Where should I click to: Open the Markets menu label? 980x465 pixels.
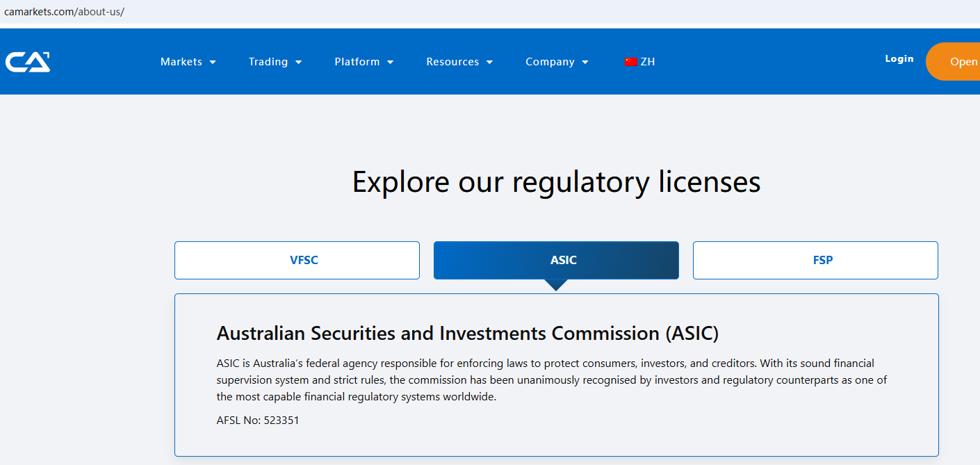point(181,62)
